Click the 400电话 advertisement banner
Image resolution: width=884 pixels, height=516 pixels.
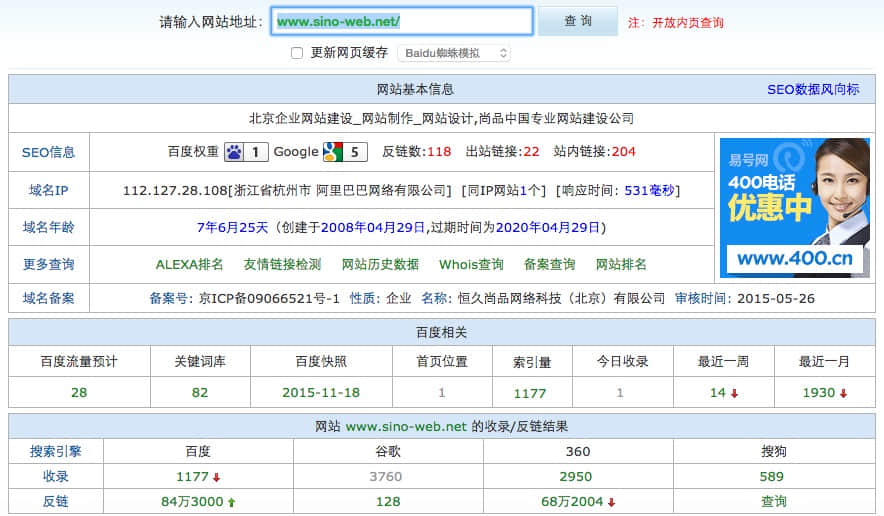coord(795,208)
